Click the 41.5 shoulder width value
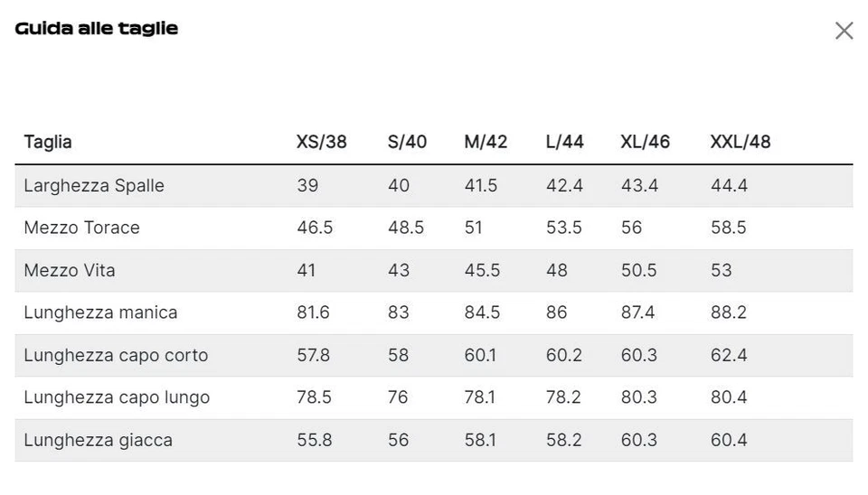Viewport: 868px width, 495px height. [x=480, y=185]
